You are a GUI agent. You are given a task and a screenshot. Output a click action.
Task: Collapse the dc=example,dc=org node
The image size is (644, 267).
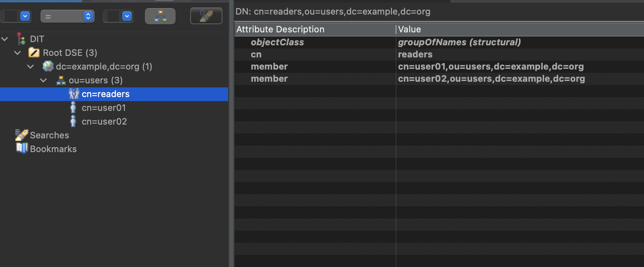(x=30, y=67)
